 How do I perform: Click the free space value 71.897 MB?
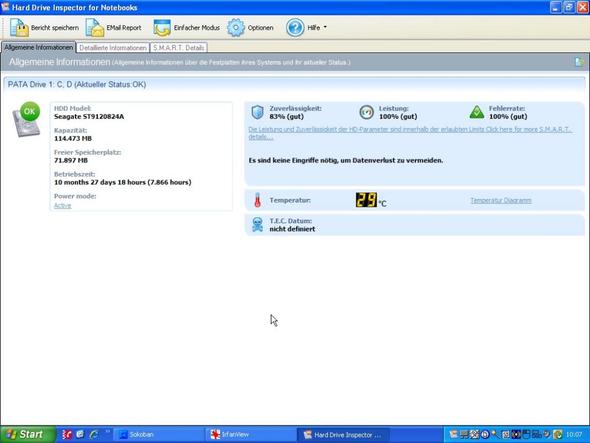click(x=71, y=160)
